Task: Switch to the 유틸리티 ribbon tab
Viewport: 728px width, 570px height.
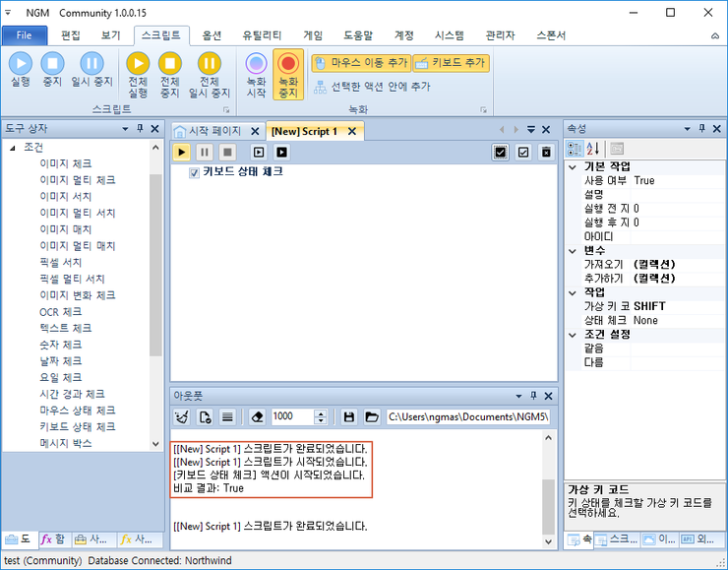Action: [x=262, y=35]
